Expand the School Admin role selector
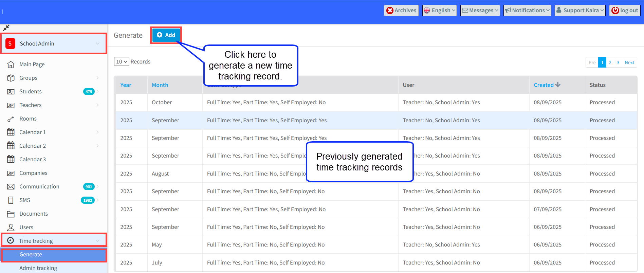Image resolution: width=644 pixels, height=273 pixels. click(54, 43)
